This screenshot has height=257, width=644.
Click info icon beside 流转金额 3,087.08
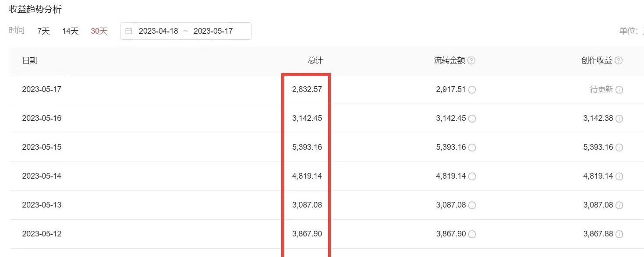[x=472, y=205]
